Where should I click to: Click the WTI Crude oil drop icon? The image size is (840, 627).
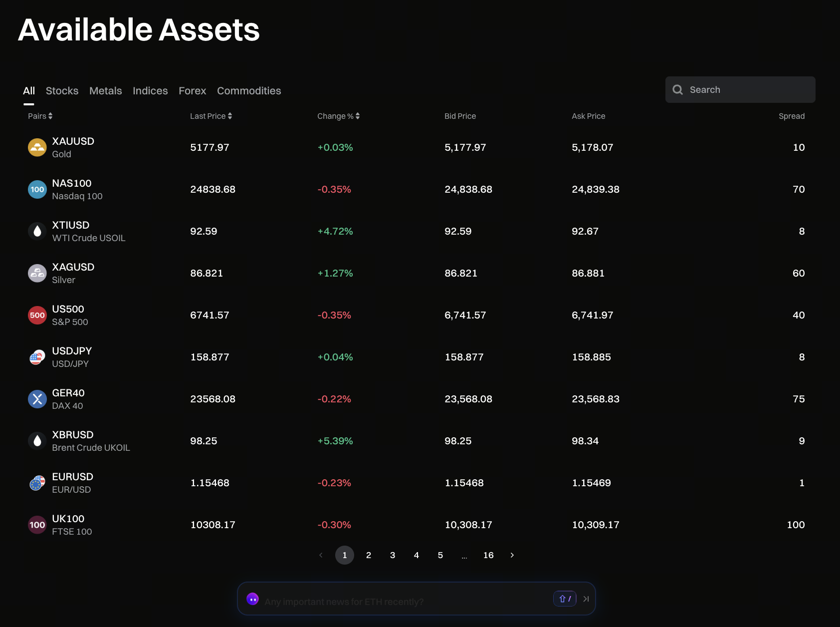click(x=37, y=232)
